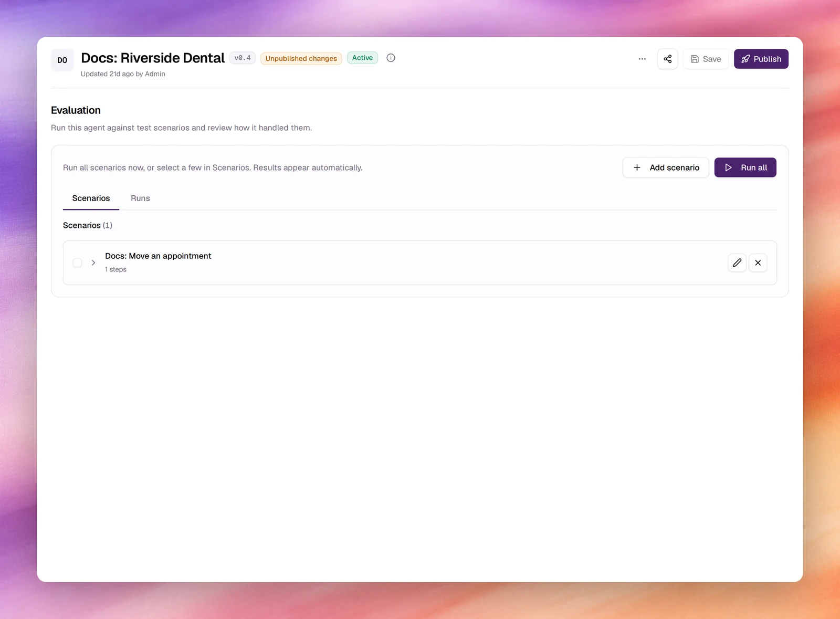Click the v0.4 version badge

(x=243, y=58)
